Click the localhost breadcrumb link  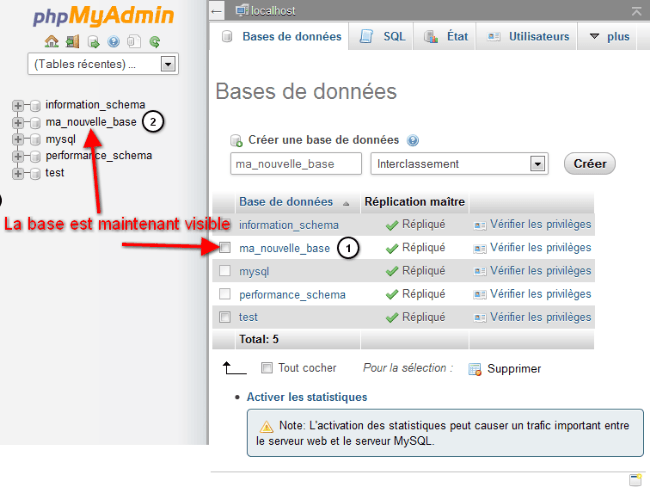273,11
